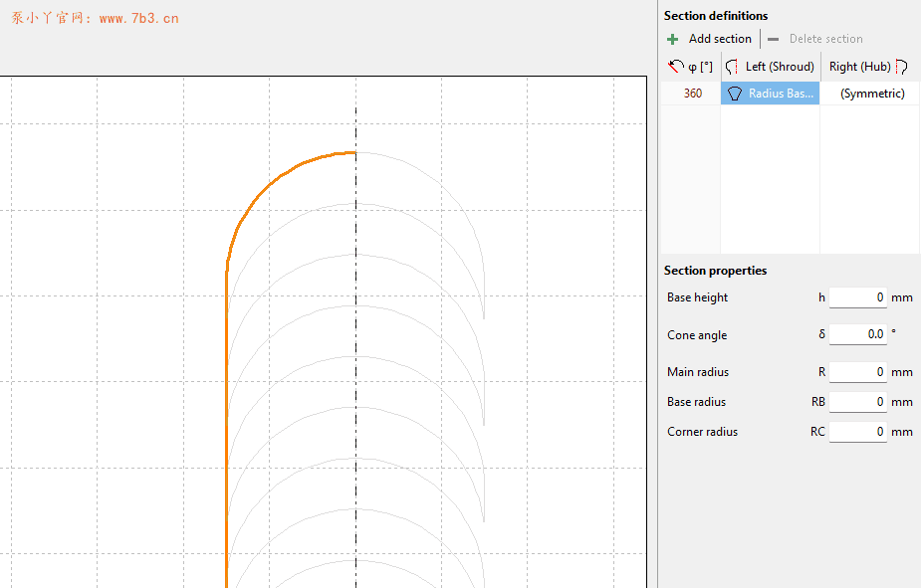921x588 pixels.
Task: Focus the Cone angle δ input field
Action: [x=857, y=334]
